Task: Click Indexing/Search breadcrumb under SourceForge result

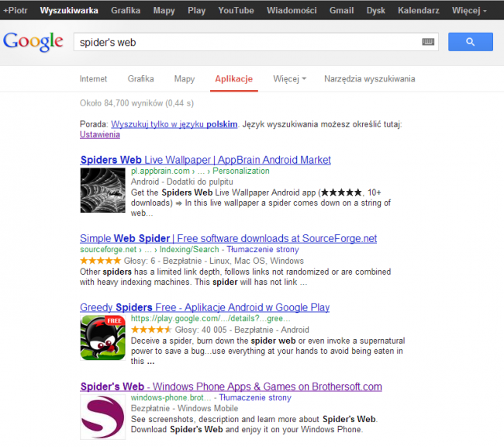Action: tap(189, 249)
